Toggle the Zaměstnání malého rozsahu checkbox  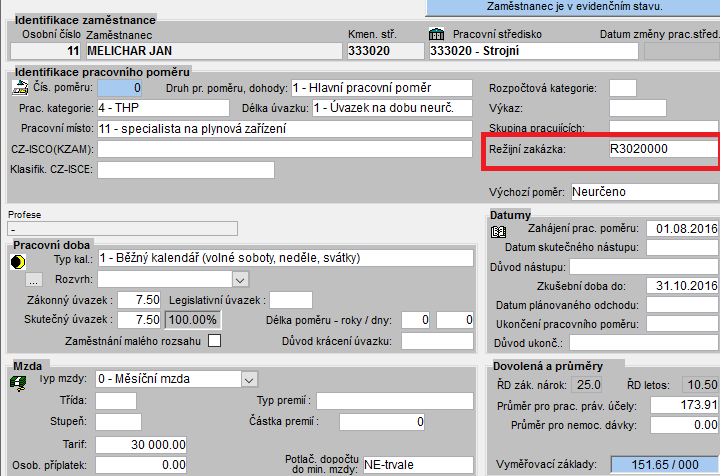(214, 341)
